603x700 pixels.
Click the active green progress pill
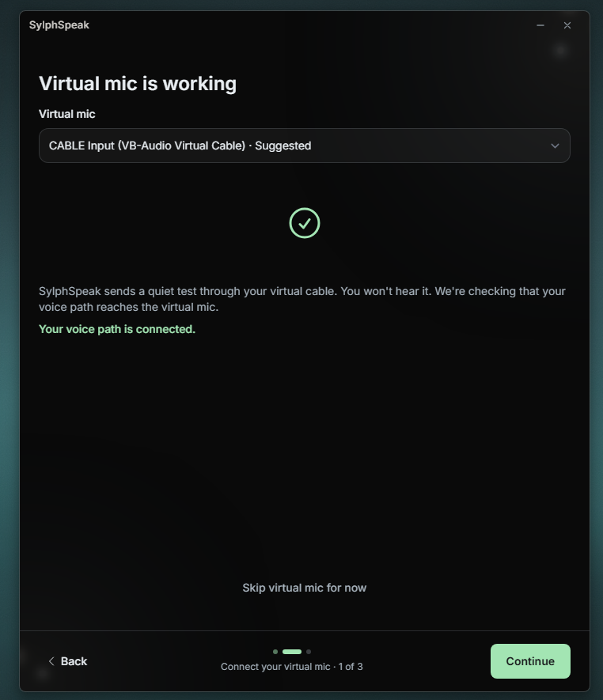(292, 652)
